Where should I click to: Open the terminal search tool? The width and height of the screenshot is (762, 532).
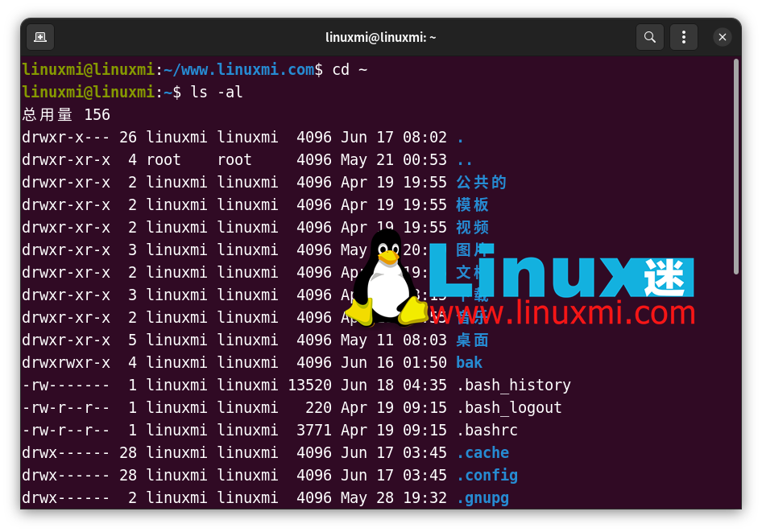650,37
